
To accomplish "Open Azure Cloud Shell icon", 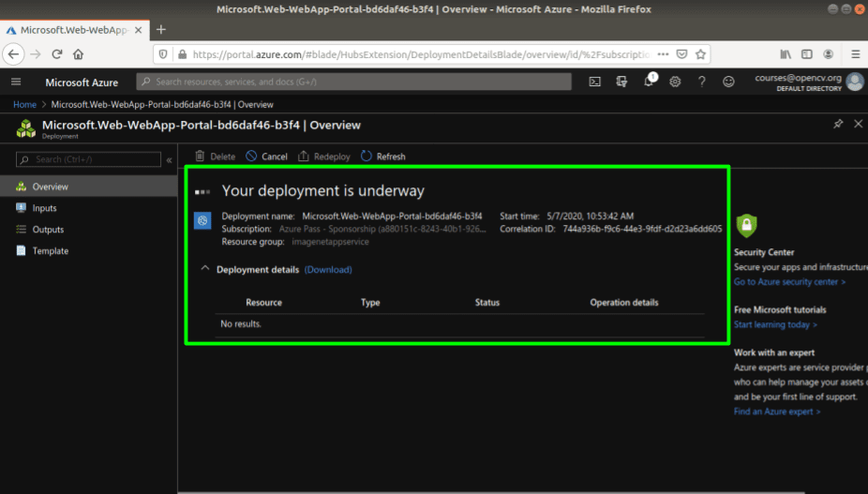I will coord(594,82).
